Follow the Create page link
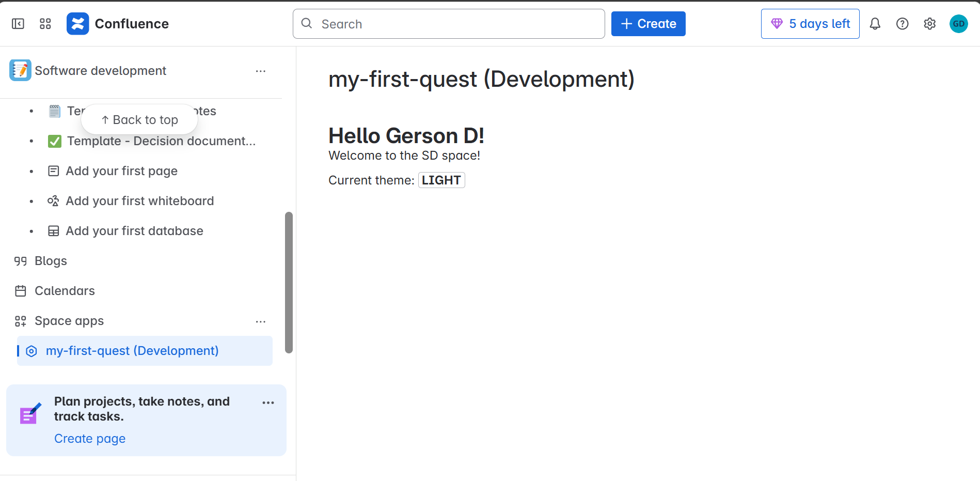980x481 pixels. tap(89, 438)
